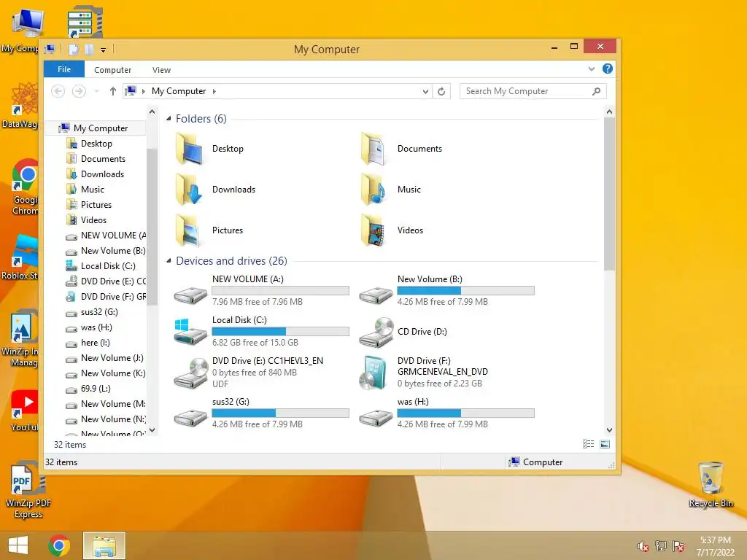
Task: Open the Desktop folder in main pane
Action: [x=209, y=149]
